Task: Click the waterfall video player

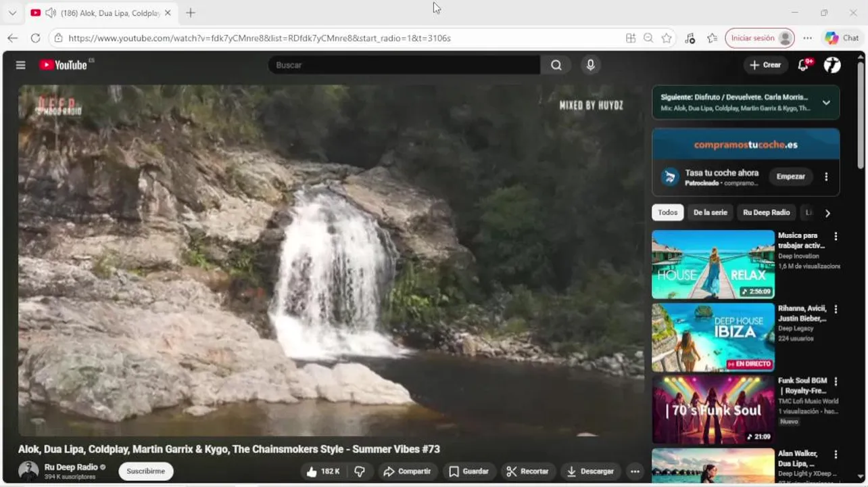Action: point(331,260)
